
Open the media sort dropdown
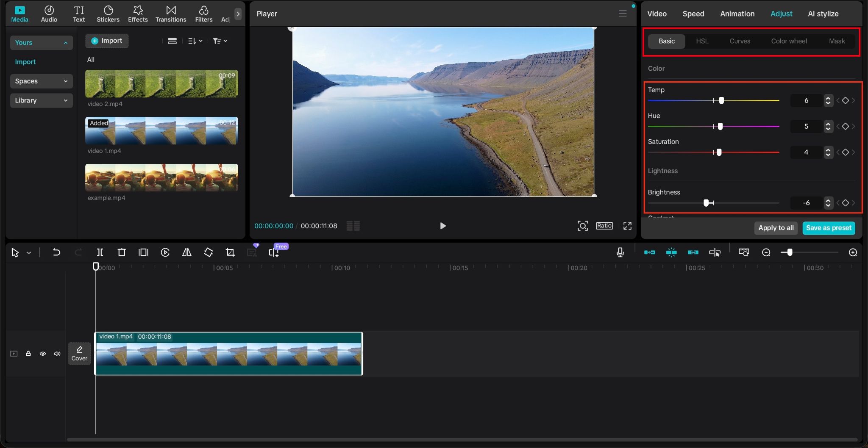(195, 41)
